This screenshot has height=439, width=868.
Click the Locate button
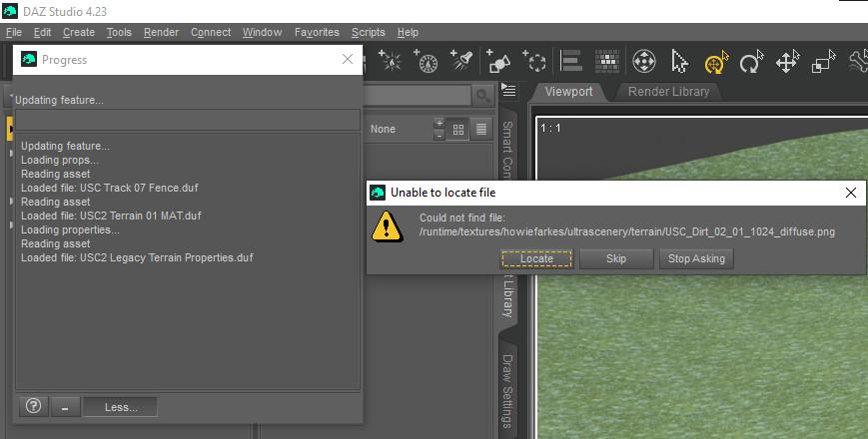click(536, 258)
